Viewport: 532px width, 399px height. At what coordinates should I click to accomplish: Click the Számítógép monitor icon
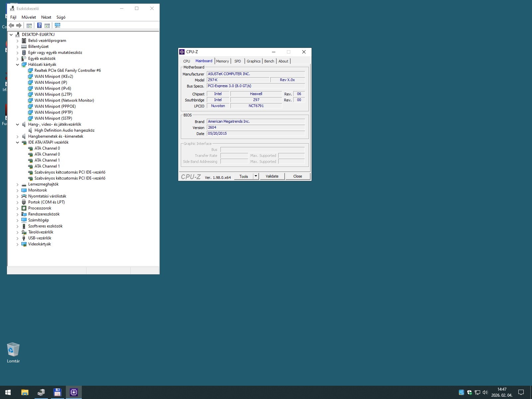click(24, 220)
